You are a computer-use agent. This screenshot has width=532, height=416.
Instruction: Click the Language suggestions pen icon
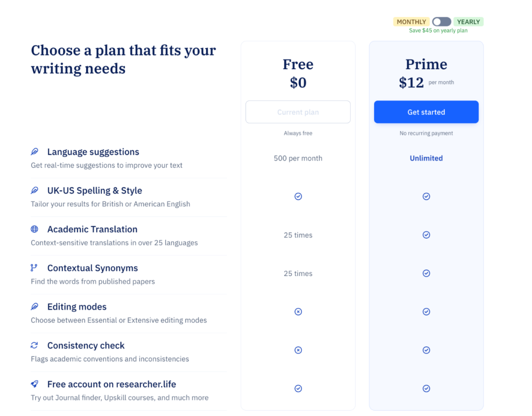coord(34,152)
